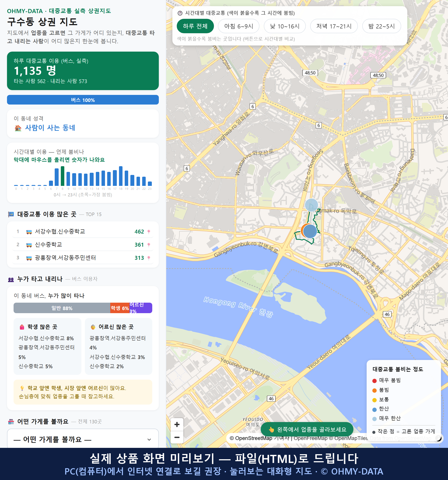Click the blue stop circle on map
Image resolution: width=448 pixels, height=480 pixels.
(310, 231)
